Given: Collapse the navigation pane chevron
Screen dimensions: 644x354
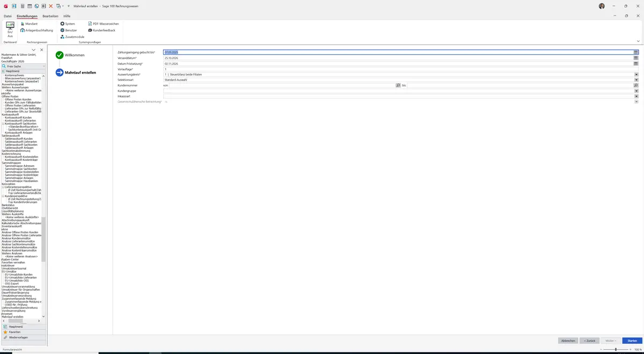Looking at the screenshot, I should (33, 50).
